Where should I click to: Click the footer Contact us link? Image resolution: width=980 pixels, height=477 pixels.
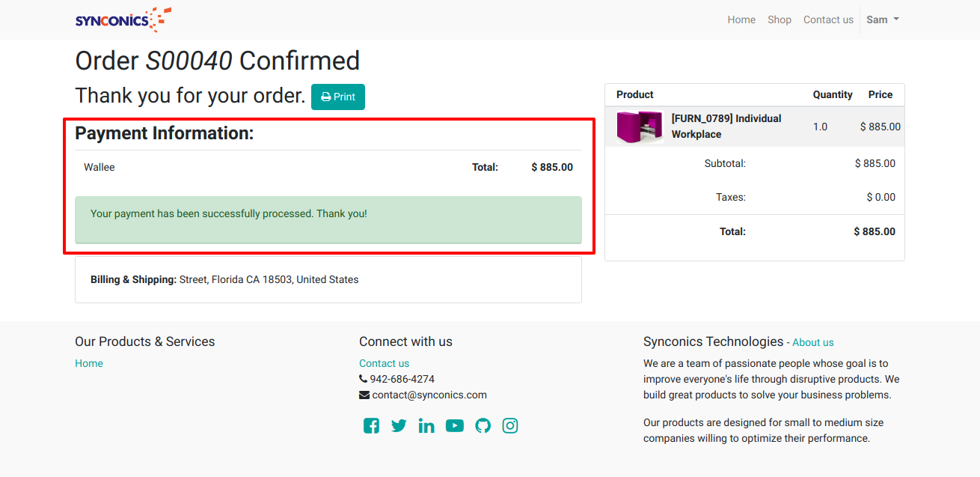(384, 363)
